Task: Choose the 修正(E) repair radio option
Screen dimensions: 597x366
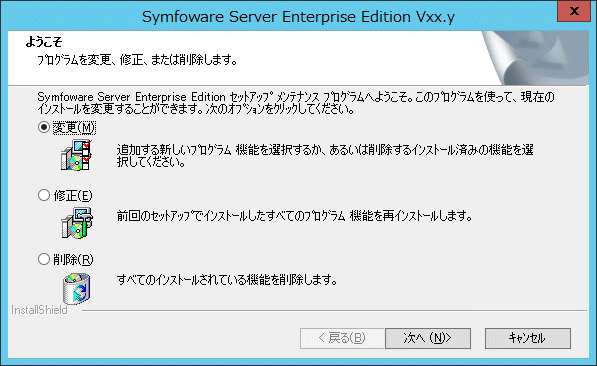Action: (44, 195)
